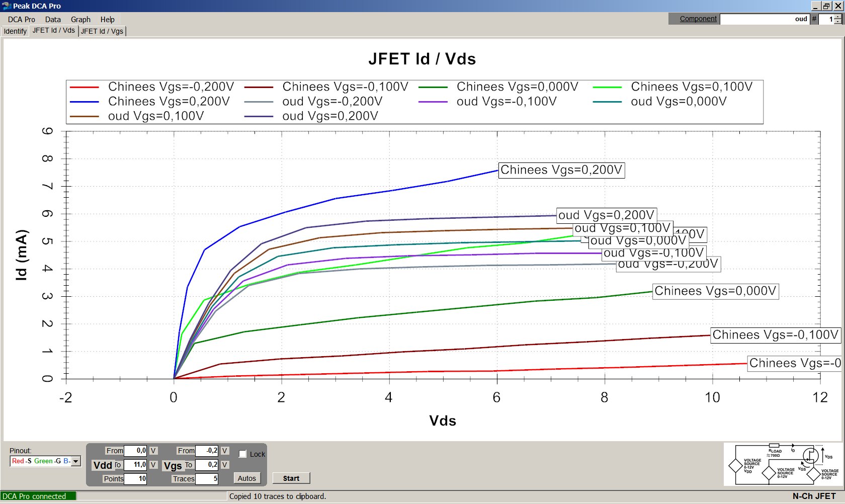Switch to the Identify tab

(x=15, y=31)
